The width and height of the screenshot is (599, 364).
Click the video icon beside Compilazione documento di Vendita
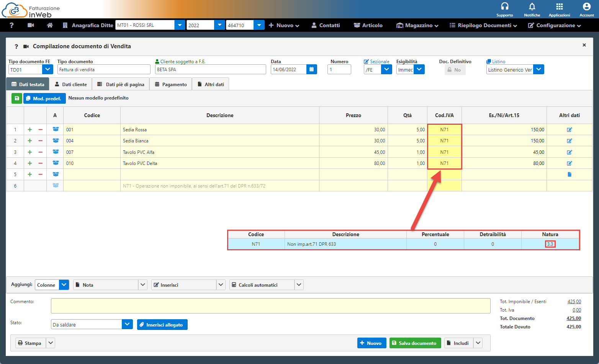[26, 46]
